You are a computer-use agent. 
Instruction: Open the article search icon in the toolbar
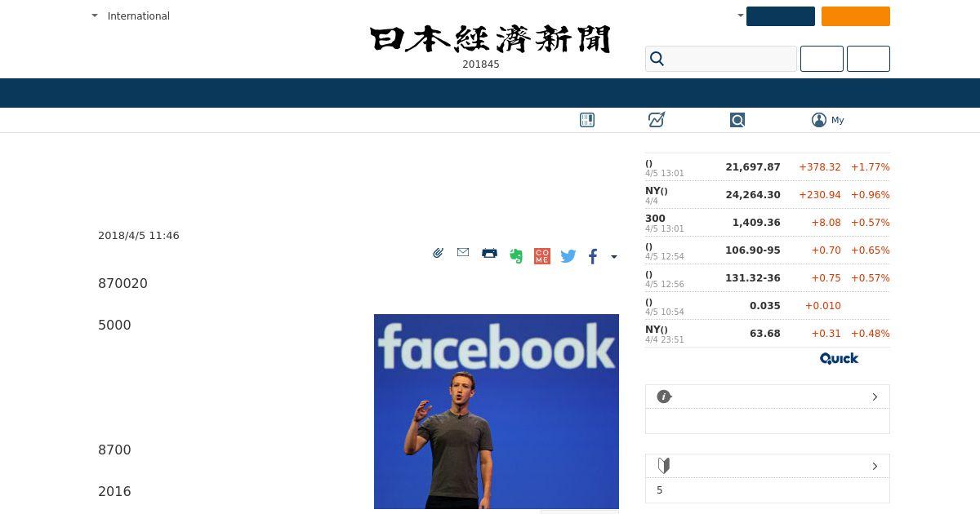(x=737, y=120)
